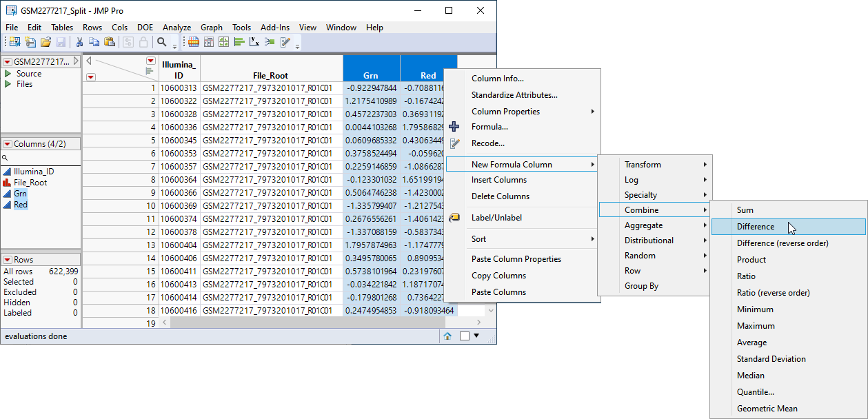
Task: Launch Fit Y by X from toolbar
Action: point(254,42)
